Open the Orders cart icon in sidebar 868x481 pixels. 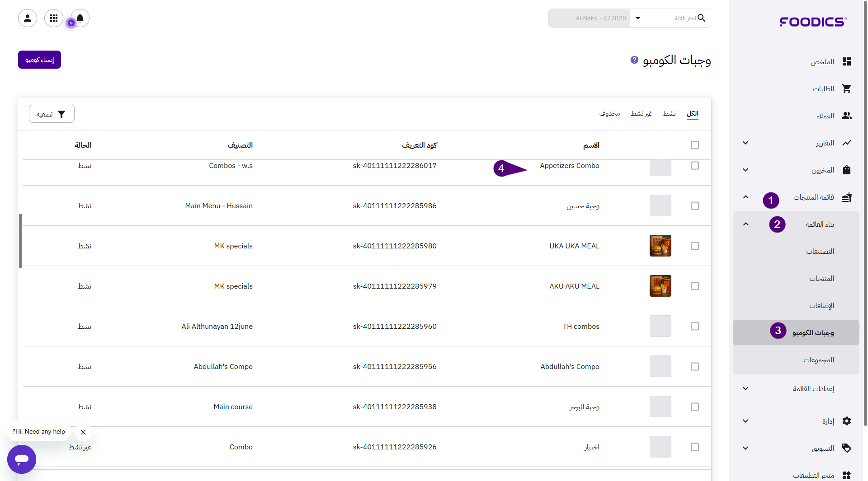(x=846, y=89)
